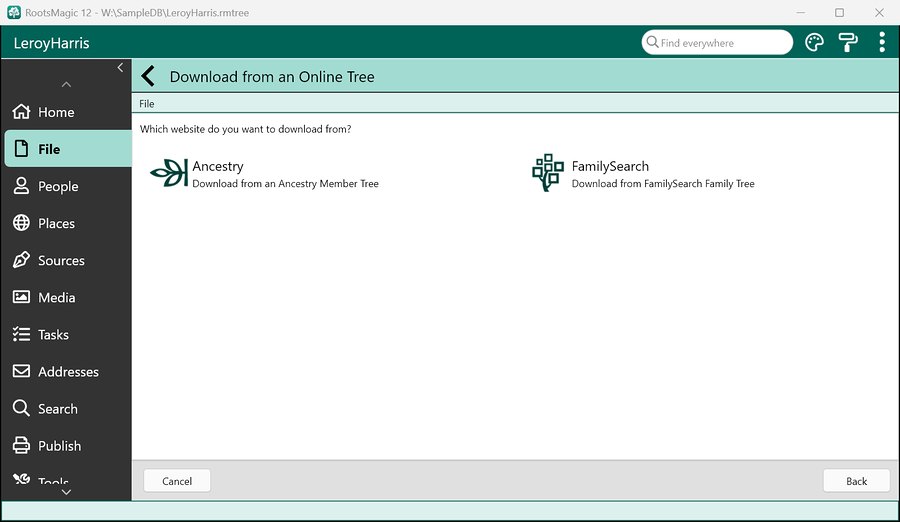Click the Cancel button
Screen dimensions: 900x522
(x=177, y=481)
